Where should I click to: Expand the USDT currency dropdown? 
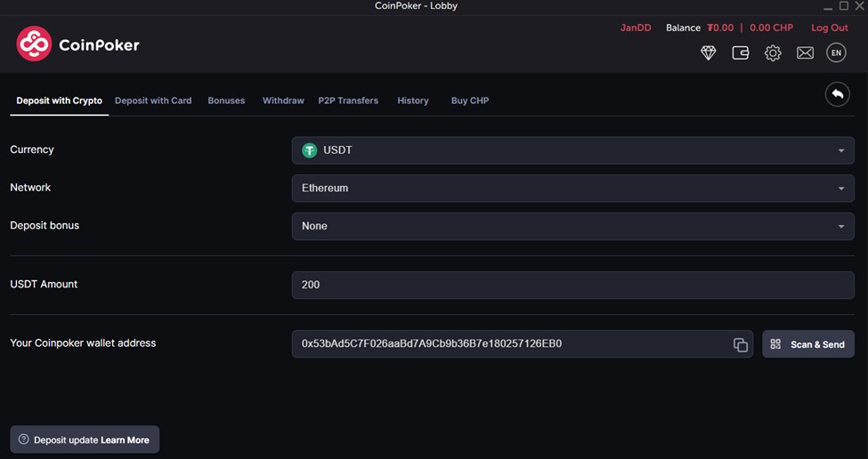tap(572, 150)
